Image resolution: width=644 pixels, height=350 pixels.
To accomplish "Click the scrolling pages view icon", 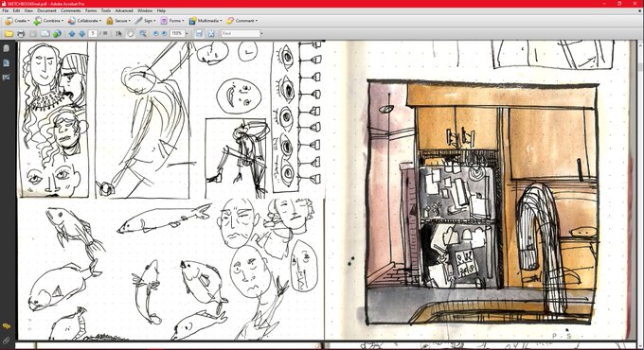I will coord(199,34).
